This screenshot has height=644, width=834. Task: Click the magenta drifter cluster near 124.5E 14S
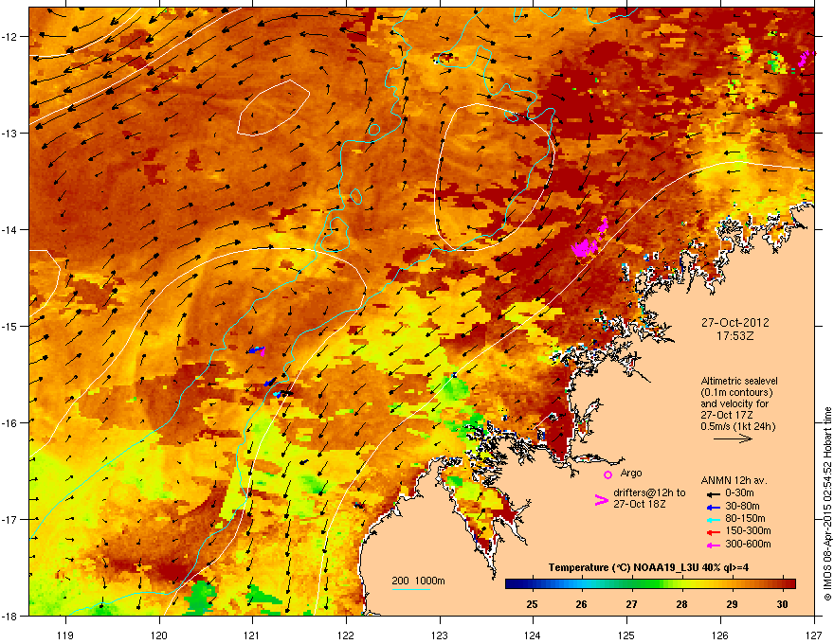tap(585, 247)
